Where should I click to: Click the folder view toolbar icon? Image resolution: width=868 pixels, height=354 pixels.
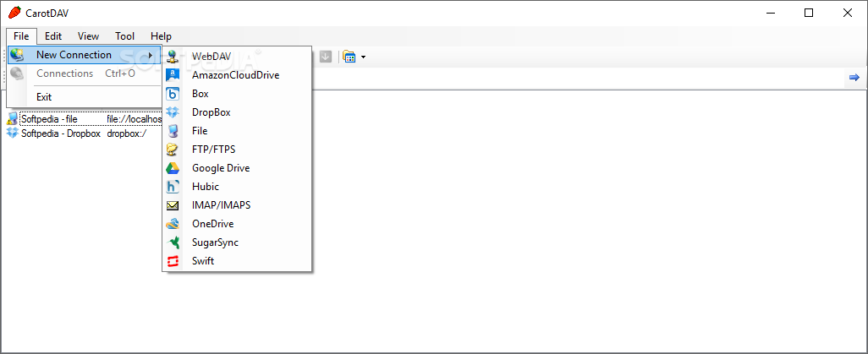pos(349,57)
